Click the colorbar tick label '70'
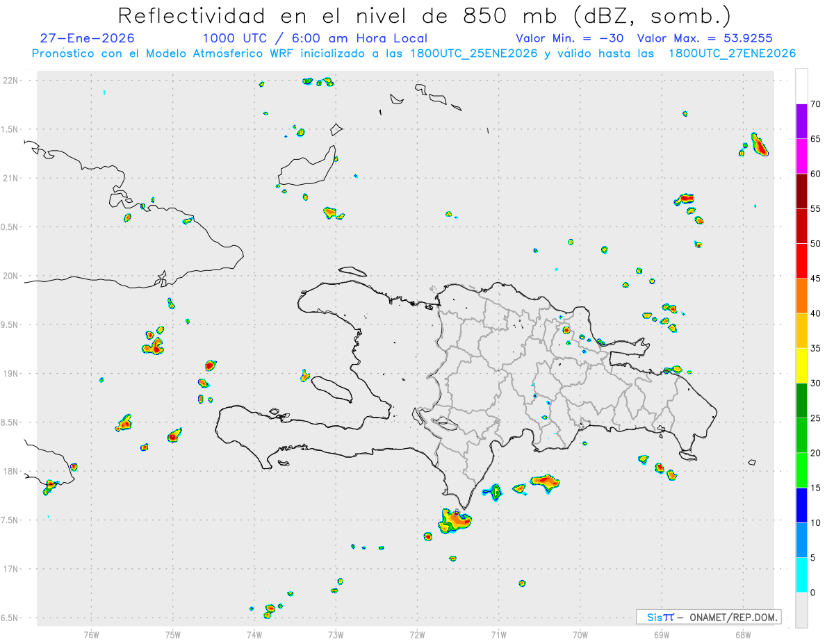The image size is (834, 644). point(816,104)
